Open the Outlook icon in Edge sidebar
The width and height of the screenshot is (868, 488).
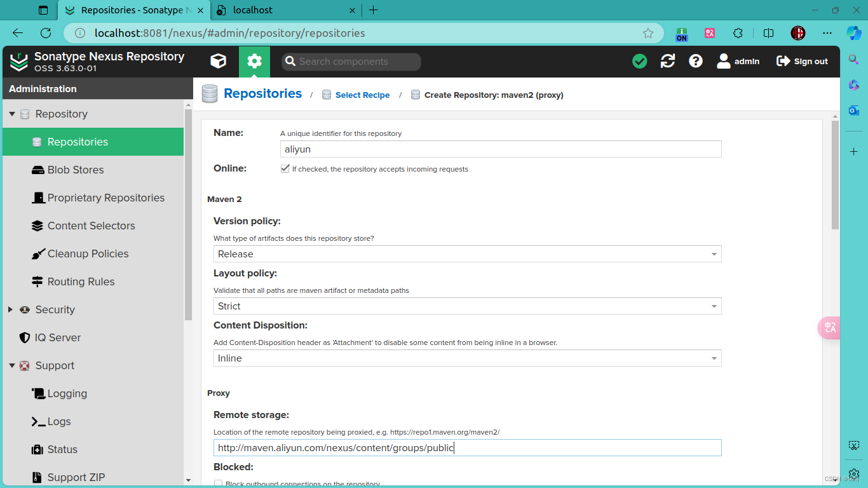(853, 111)
